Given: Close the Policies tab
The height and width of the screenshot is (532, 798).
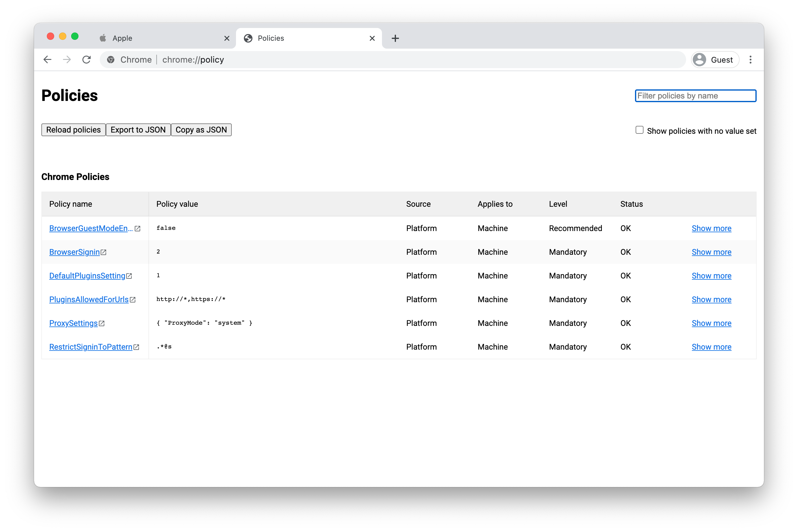Looking at the screenshot, I should tap(372, 38).
